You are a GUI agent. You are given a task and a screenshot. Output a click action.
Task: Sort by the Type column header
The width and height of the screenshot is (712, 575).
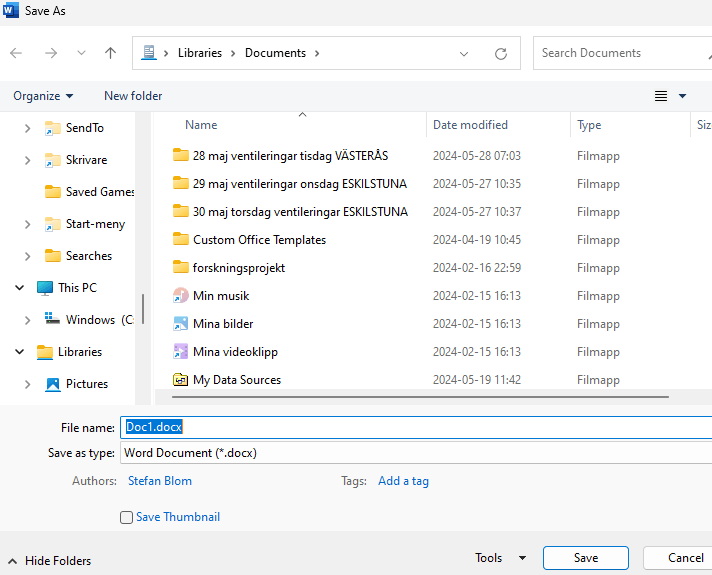click(x=589, y=125)
